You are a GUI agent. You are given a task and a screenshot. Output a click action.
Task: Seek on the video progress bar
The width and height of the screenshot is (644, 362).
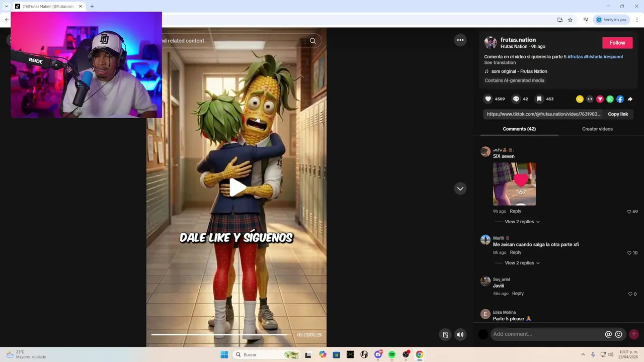pos(220,334)
